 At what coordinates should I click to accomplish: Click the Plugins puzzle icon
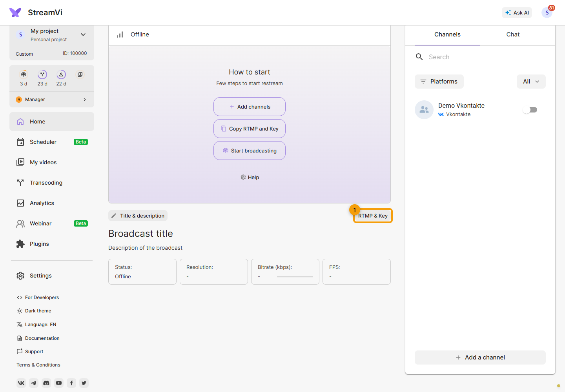(20, 244)
